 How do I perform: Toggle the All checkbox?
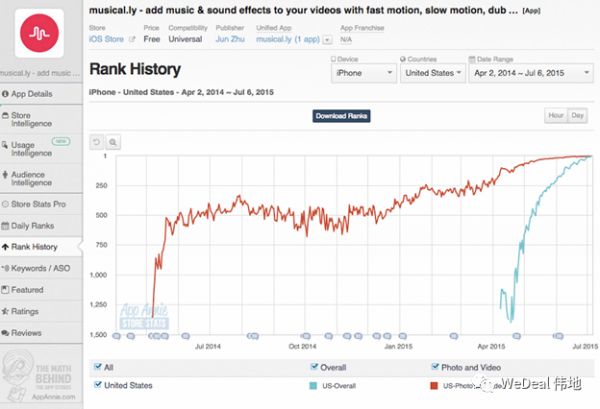97,366
